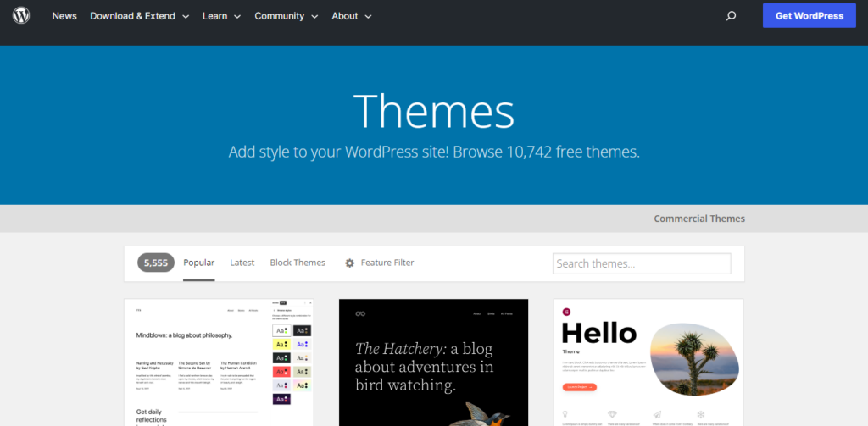The width and height of the screenshot is (868, 426).
Task: Pick the red style swatch in Mindblown preview
Action: (281, 372)
